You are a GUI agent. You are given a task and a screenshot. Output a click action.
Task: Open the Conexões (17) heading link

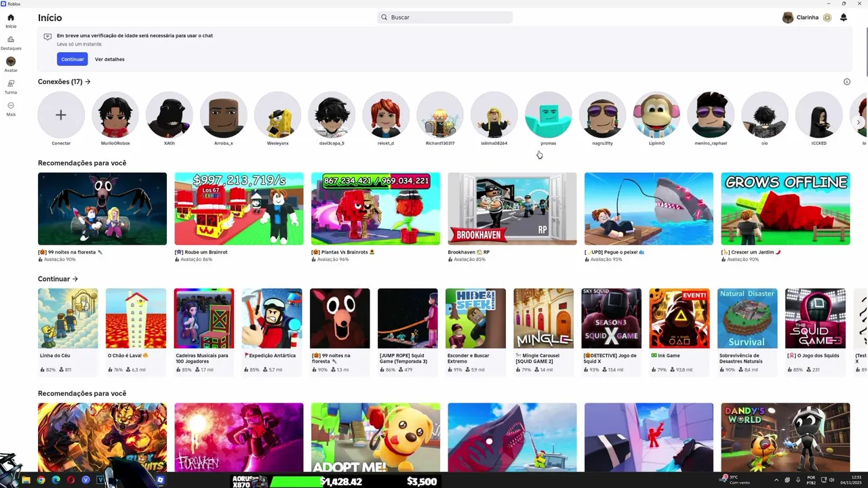64,82
